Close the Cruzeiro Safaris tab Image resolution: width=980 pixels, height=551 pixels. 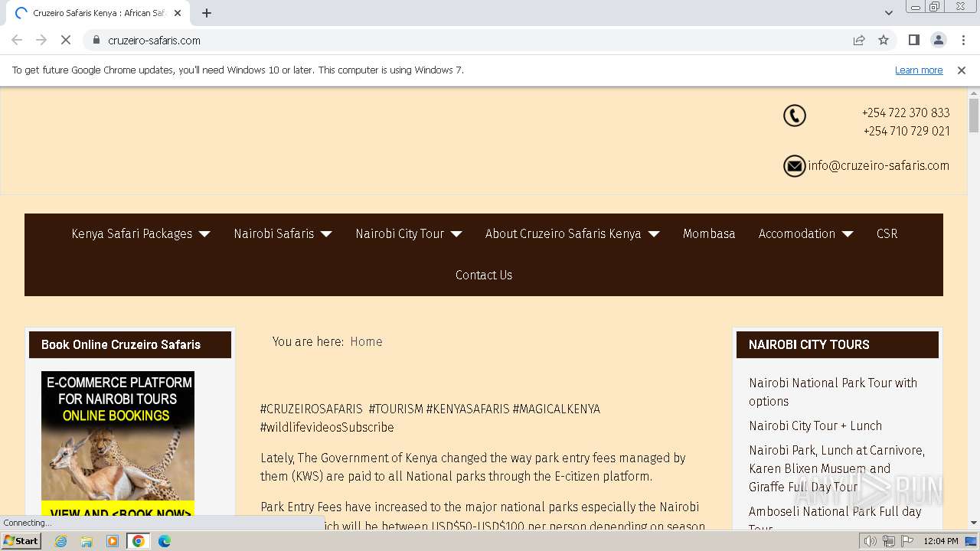click(x=178, y=13)
